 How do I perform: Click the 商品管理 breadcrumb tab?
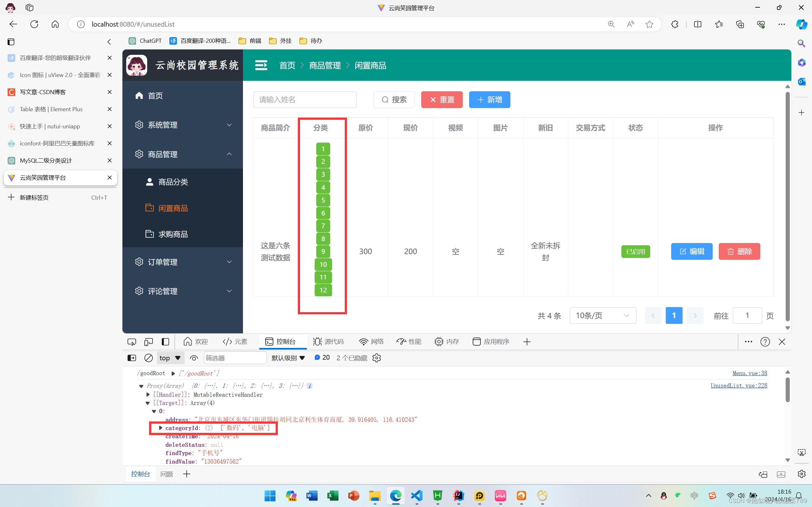pyautogui.click(x=325, y=65)
